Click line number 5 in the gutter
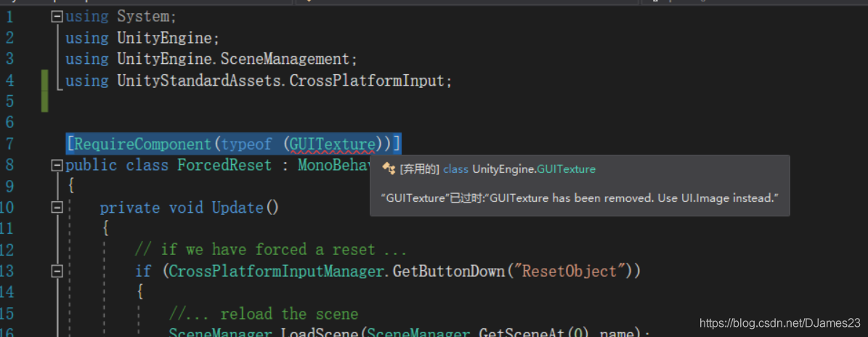The height and width of the screenshot is (337, 868). pyautogui.click(x=9, y=102)
